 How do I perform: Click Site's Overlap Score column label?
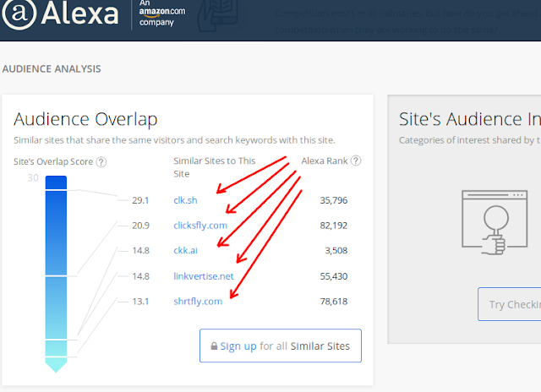(x=53, y=161)
